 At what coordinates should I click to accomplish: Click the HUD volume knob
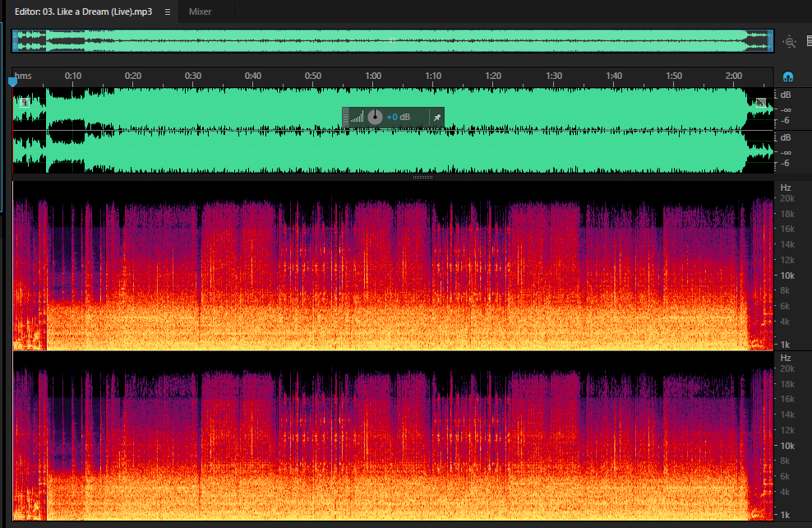375,117
